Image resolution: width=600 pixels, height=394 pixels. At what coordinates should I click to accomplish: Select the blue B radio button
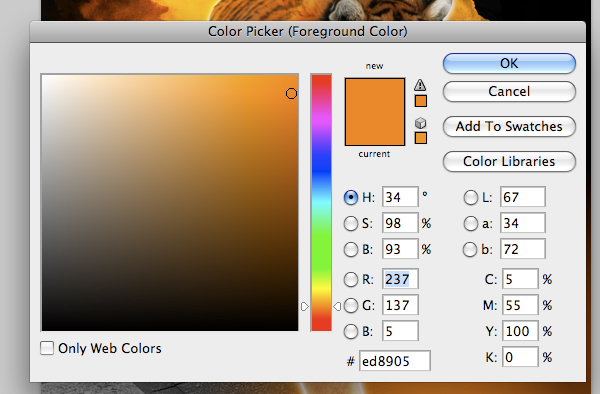tap(351, 331)
